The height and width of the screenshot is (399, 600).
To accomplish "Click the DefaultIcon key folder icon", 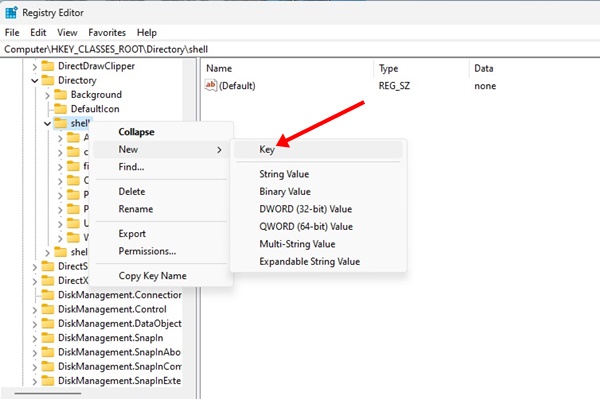I will click(60, 109).
